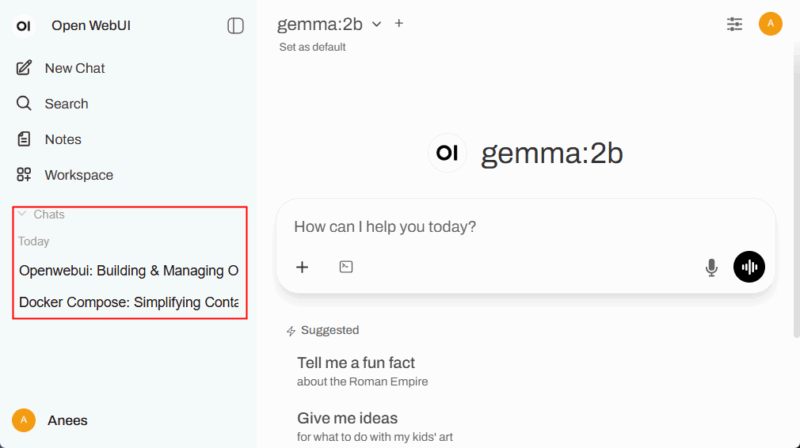Click the microphone dictation icon
800x448 pixels.
712,267
